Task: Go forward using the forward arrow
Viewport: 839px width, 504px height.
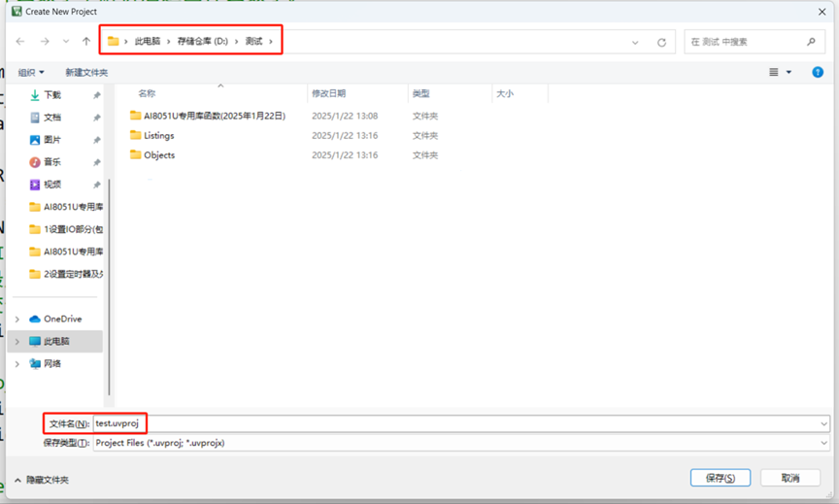Action: pyautogui.click(x=45, y=41)
